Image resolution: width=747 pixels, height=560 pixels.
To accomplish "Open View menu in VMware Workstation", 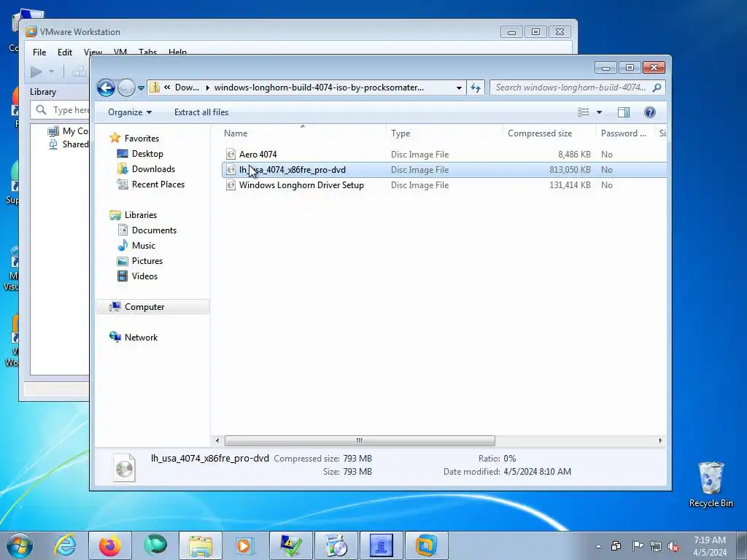I will 93,52.
